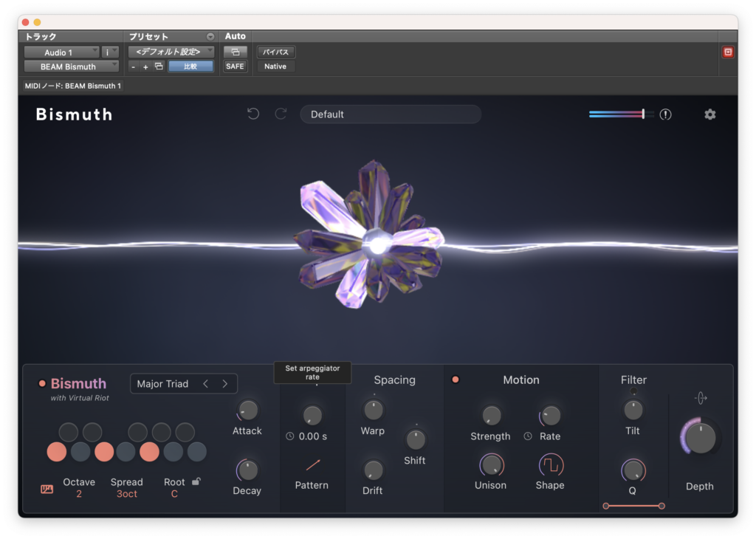Click the large Depth knob
This screenshot has width=756, height=539.
coord(700,438)
